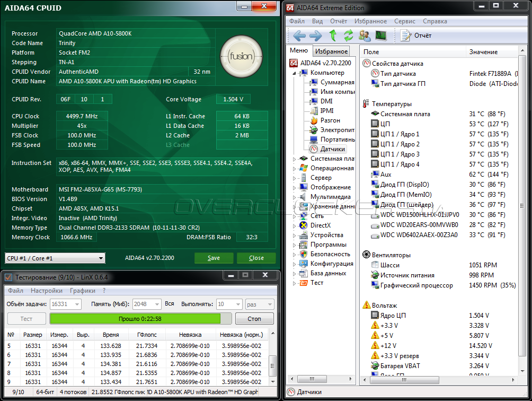Select DirectX item in the tree
This screenshot has width=532, height=401.
320,225
